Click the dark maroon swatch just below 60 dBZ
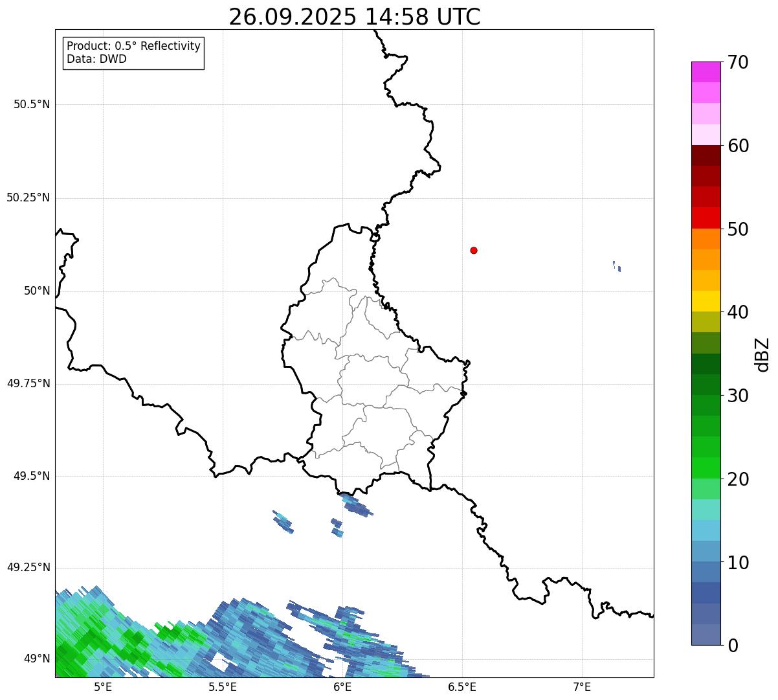 (x=706, y=155)
